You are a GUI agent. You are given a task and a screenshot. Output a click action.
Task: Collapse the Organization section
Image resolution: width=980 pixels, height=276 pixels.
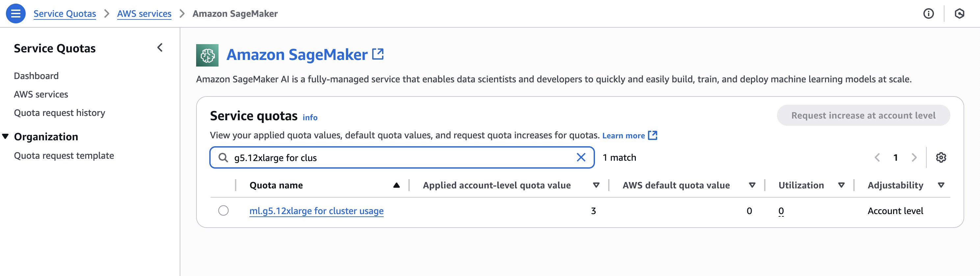coord(5,136)
